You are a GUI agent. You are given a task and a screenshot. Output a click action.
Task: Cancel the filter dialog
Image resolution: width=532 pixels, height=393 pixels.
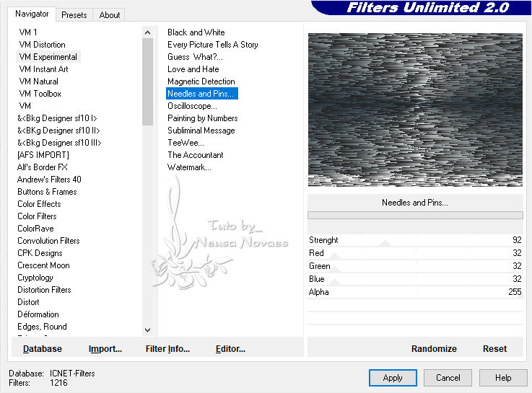(448, 378)
